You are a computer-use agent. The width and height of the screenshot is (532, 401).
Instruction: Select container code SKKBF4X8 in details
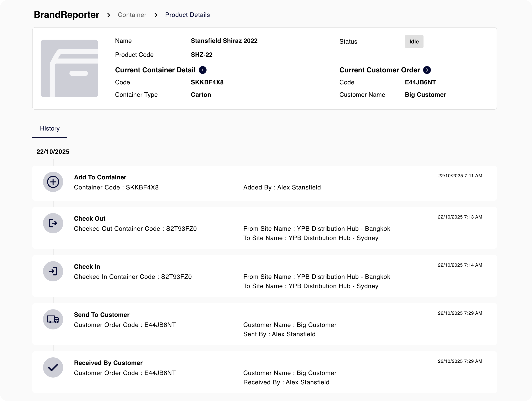click(x=207, y=82)
